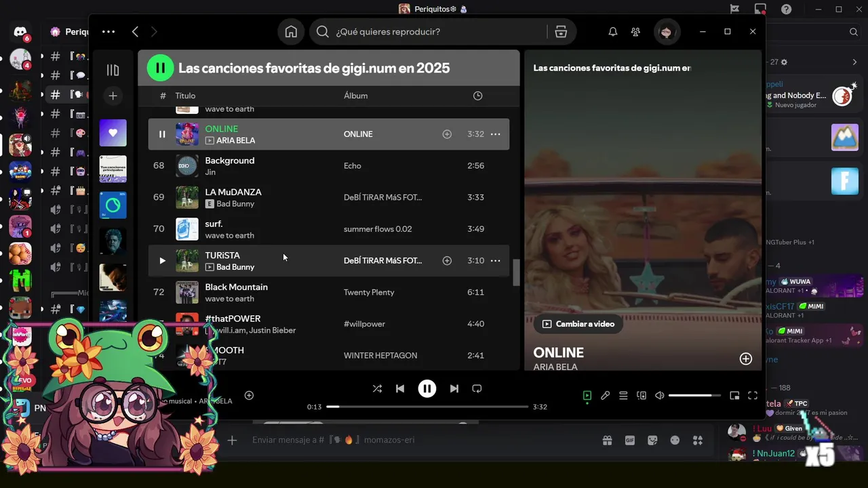The height and width of the screenshot is (488, 868).
Task: Open Spotify notifications bell
Action: 612,32
